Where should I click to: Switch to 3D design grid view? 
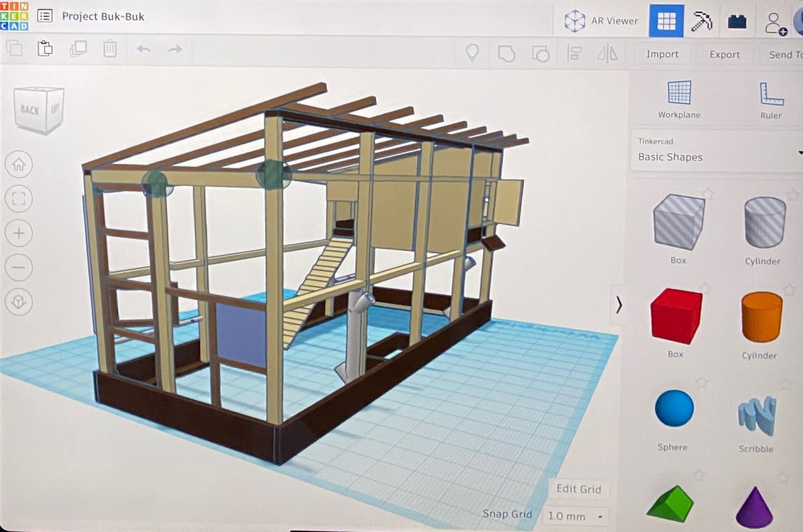666,21
